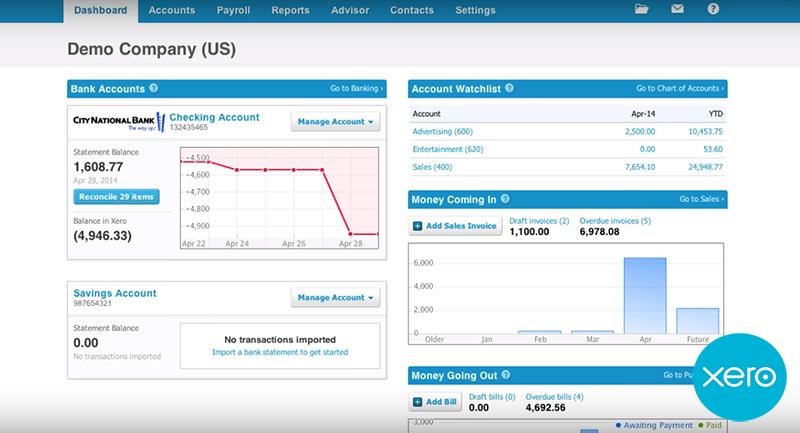
Task: Click the City National Bank logo
Action: click(117, 122)
